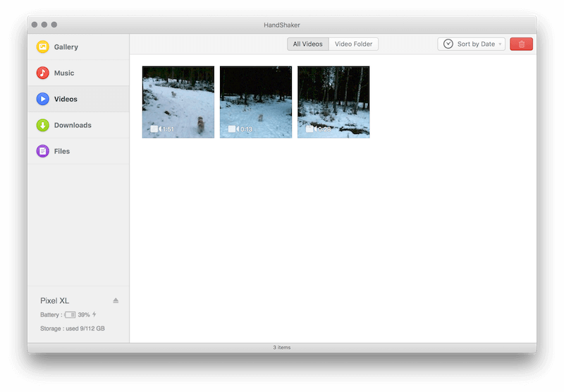The width and height of the screenshot is (564, 392).
Task: Open the Downloads section label
Action: tap(73, 125)
